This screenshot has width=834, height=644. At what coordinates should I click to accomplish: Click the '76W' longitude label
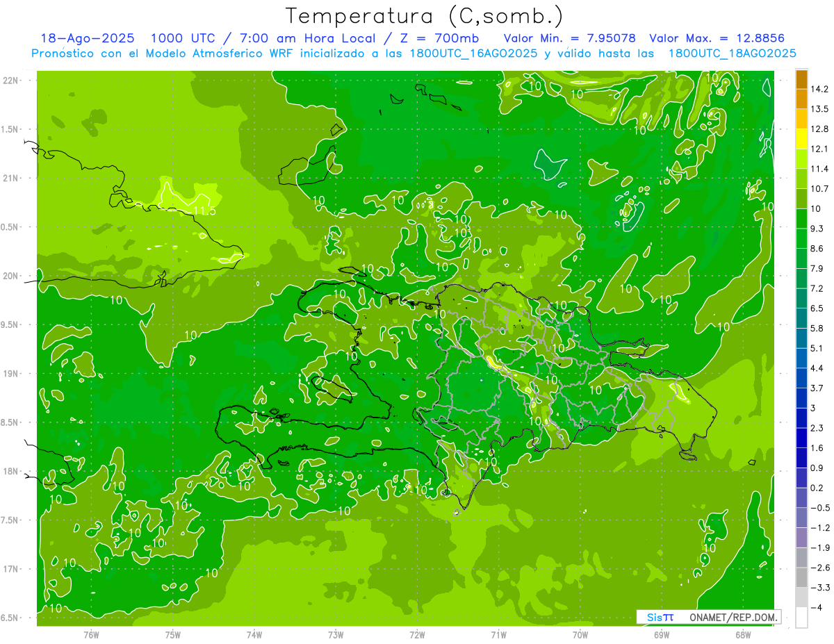pyautogui.click(x=91, y=634)
